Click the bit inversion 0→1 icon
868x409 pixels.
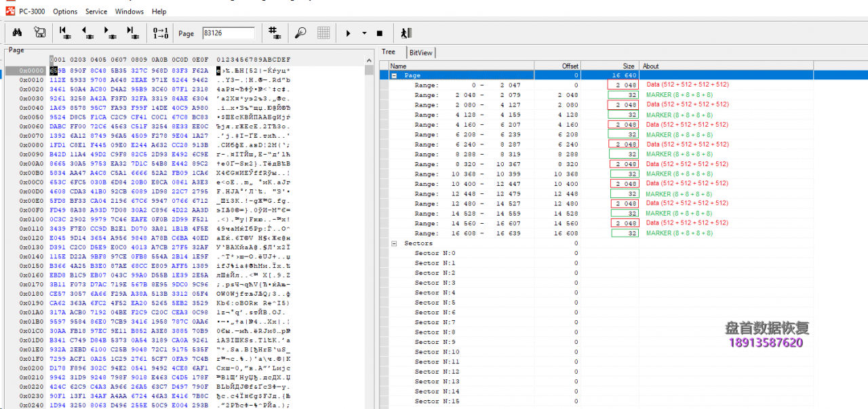(161, 33)
